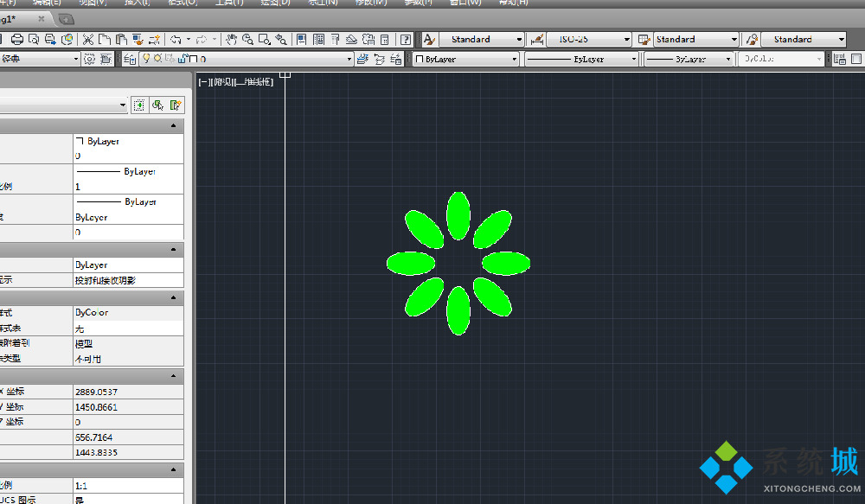Viewport: 865px width, 504px height.
Task: Click the Text Style icon
Action: click(429, 39)
